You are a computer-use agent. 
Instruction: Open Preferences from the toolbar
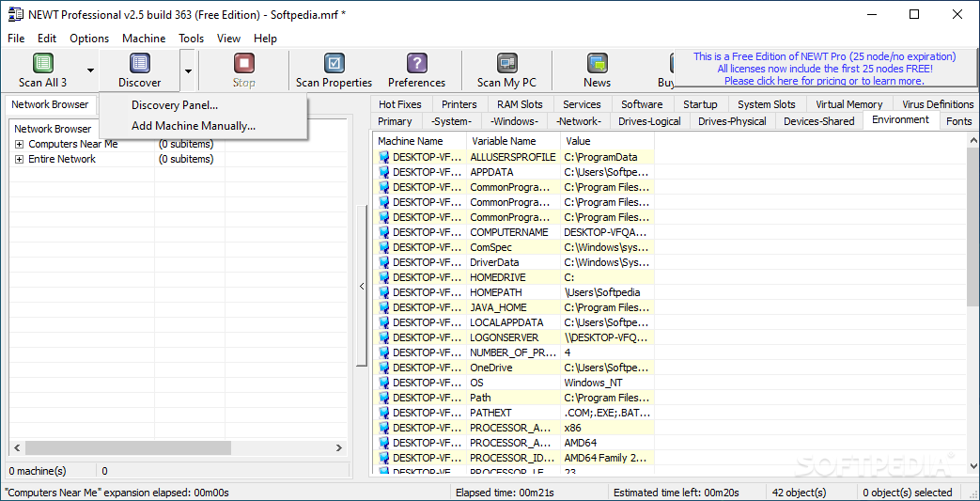pos(416,63)
